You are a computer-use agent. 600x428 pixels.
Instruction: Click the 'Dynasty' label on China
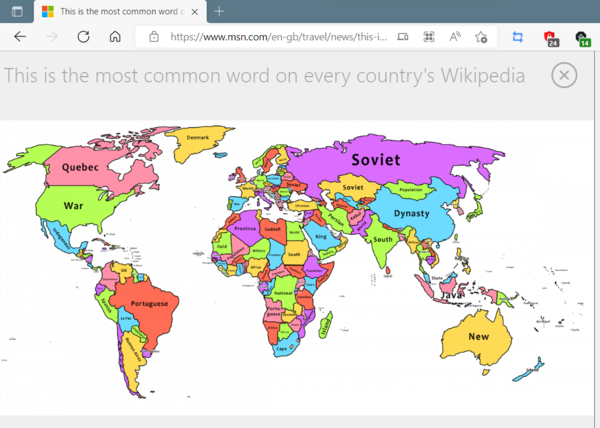[x=412, y=213]
